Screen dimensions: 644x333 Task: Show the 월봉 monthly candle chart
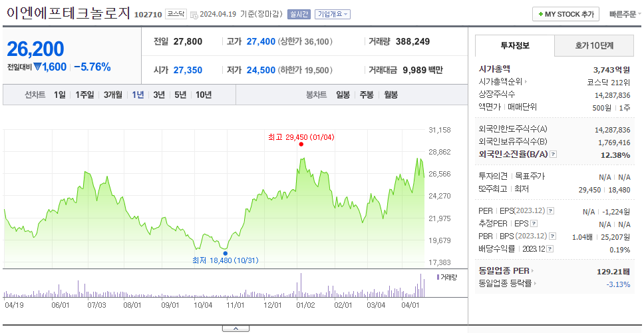(391, 95)
